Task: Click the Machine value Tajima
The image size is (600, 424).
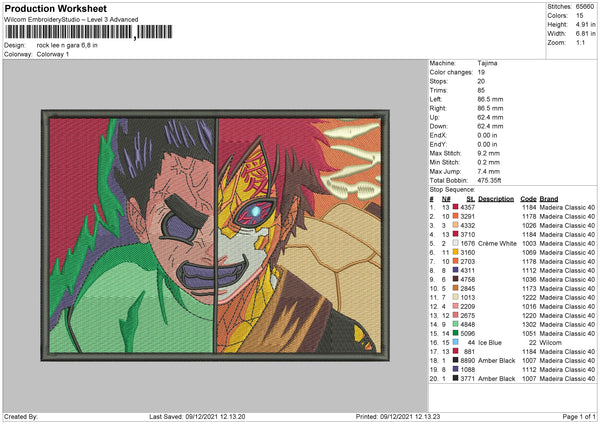Action: 487,63
